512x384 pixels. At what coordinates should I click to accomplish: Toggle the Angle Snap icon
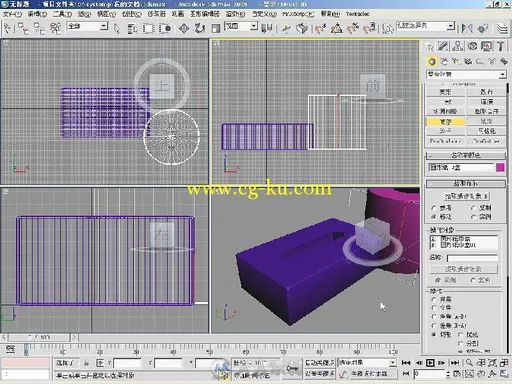pos(337,29)
